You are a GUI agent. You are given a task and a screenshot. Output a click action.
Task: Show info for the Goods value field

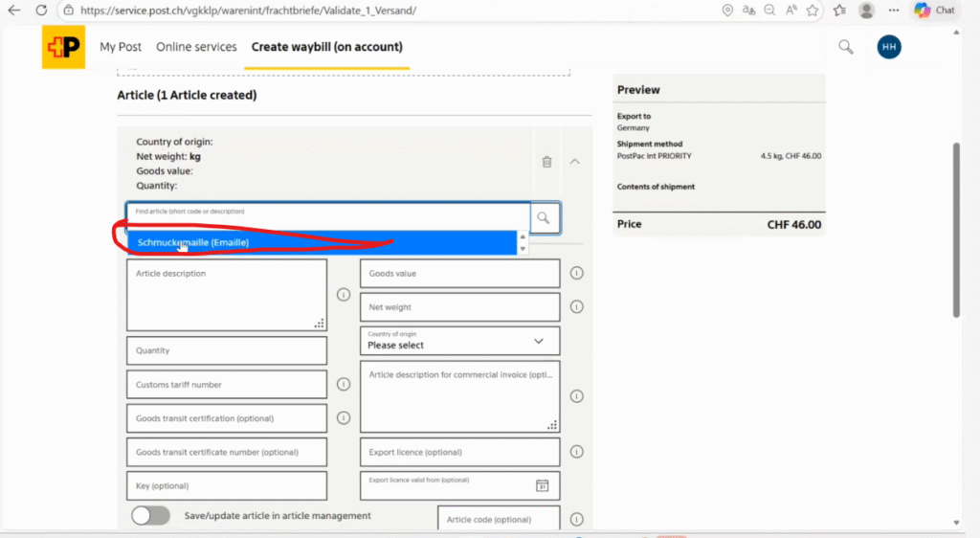pyautogui.click(x=577, y=273)
